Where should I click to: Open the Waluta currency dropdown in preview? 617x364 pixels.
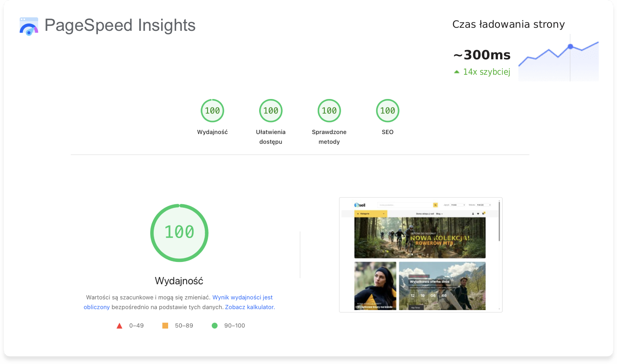tap(484, 205)
